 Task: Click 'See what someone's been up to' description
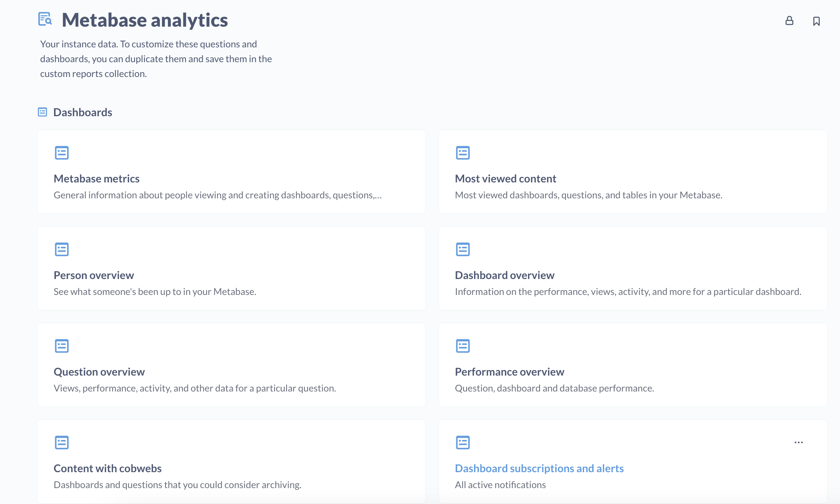(x=155, y=292)
